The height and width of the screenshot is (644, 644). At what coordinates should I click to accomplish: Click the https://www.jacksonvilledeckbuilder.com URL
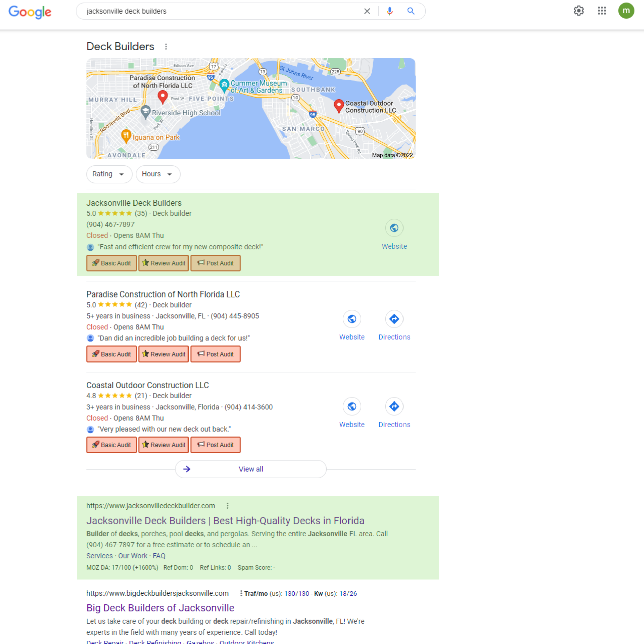151,506
